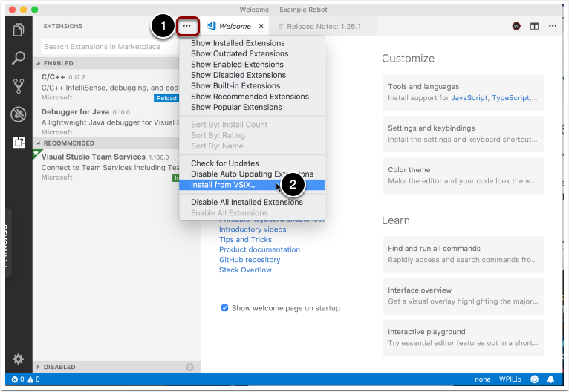Click the feedback smiley icon
This screenshot has height=392, width=569.
click(535, 379)
